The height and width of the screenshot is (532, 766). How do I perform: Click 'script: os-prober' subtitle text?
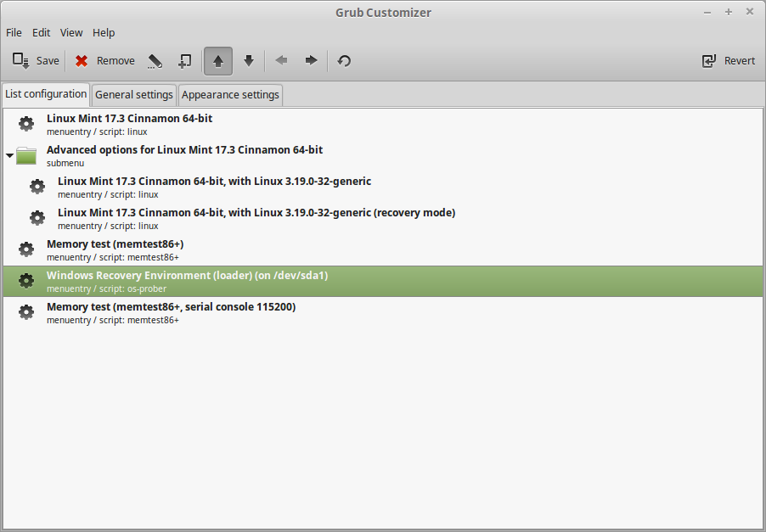(x=132, y=289)
